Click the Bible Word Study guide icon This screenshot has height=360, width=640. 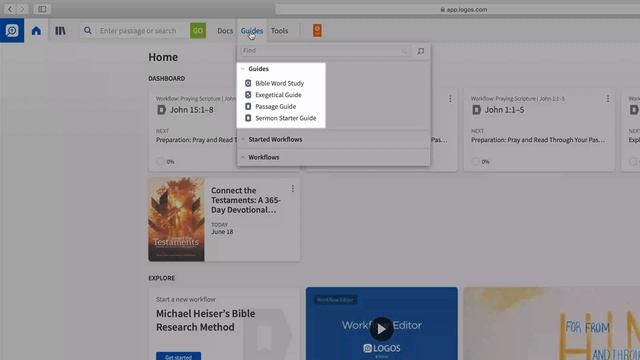[x=248, y=83]
